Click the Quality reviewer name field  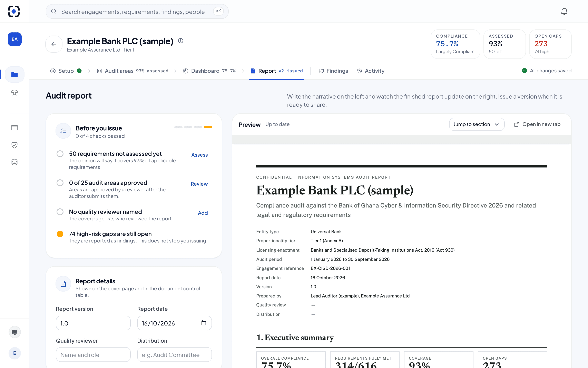(93, 355)
